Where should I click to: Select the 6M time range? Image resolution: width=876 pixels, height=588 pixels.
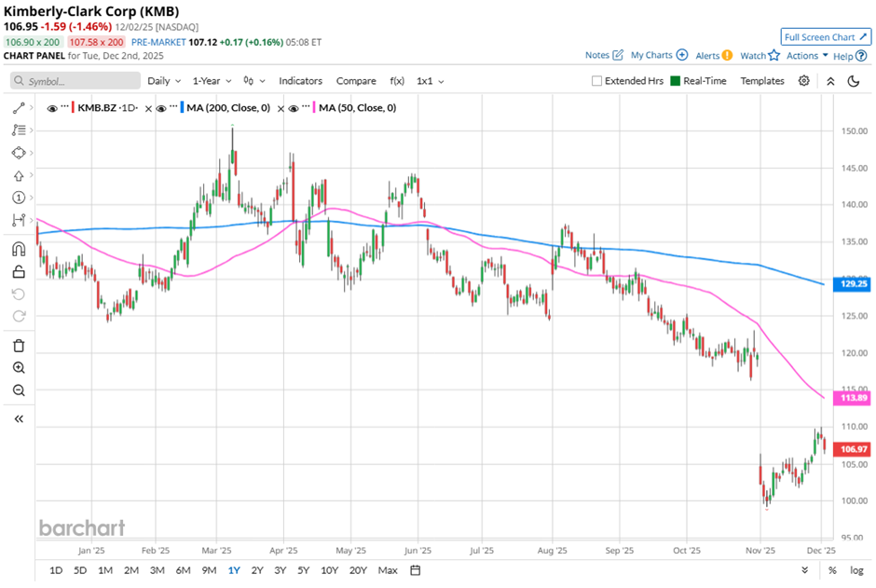click(x=184, y=570)
